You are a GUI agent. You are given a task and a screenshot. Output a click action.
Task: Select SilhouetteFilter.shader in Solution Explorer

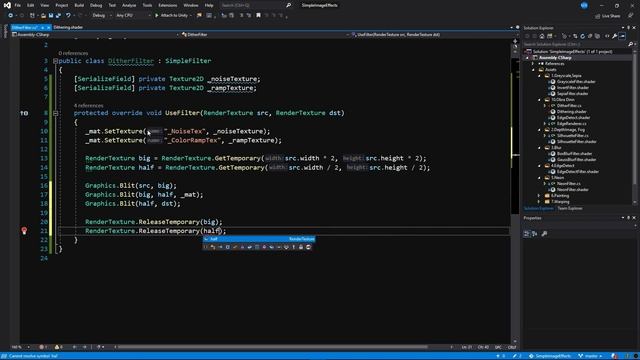pos(577,142)
